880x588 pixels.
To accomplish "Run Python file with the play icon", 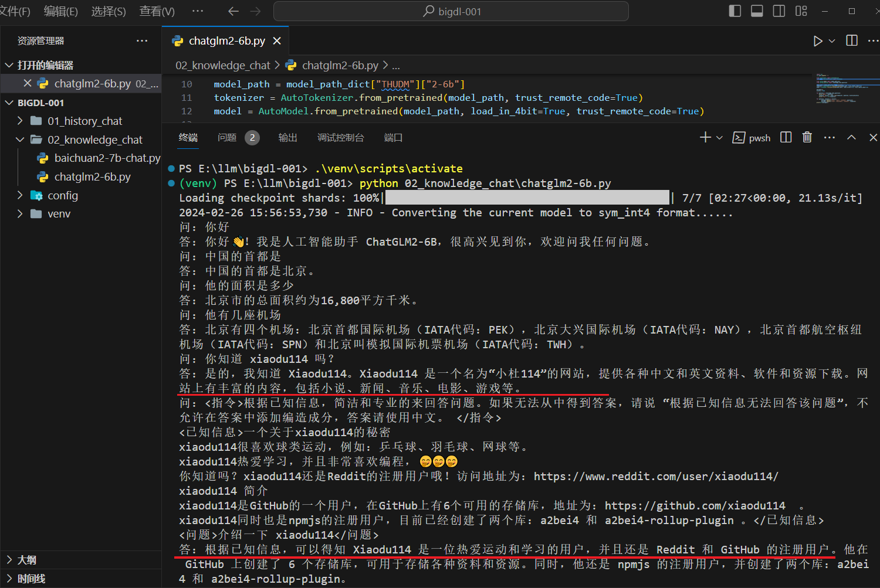I will click(818, 40).
